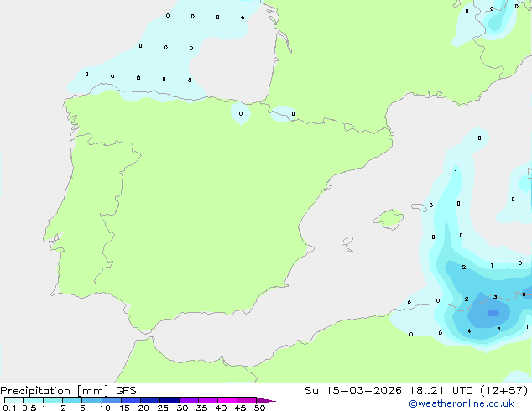
Task: Click the darkest blue precipitation core near Algeria
Action: click(x=493, y=313)
